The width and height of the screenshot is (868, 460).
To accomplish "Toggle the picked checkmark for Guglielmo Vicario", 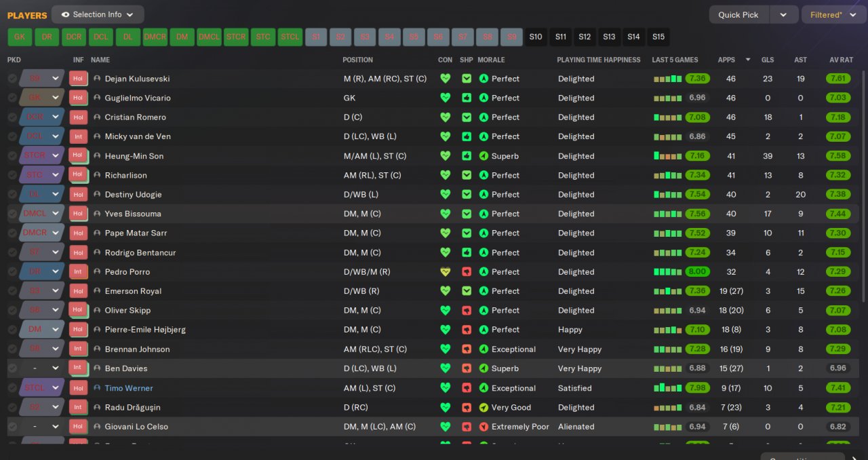I will (x=12, y=98).
